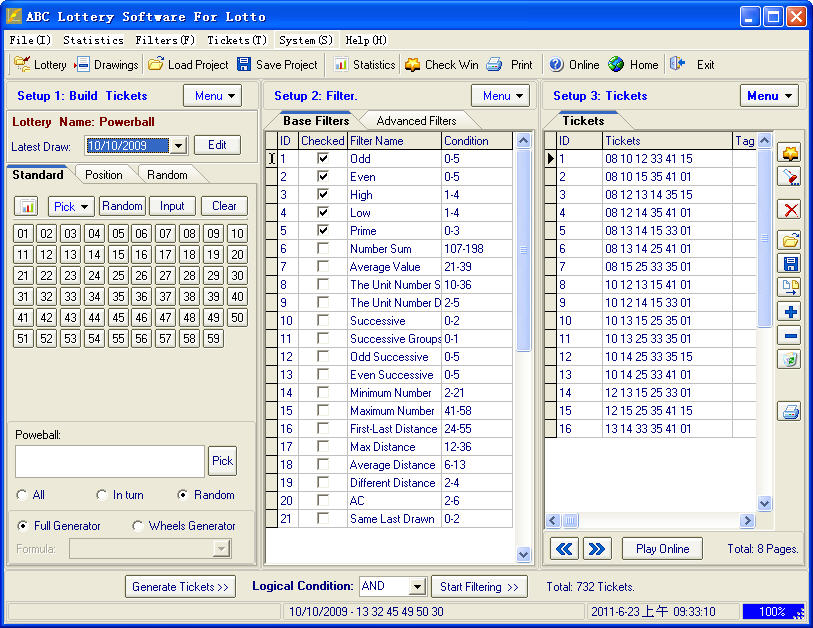Click the Home globe icon
This screenshot has width=813, height=628.
tap(616, 64)
